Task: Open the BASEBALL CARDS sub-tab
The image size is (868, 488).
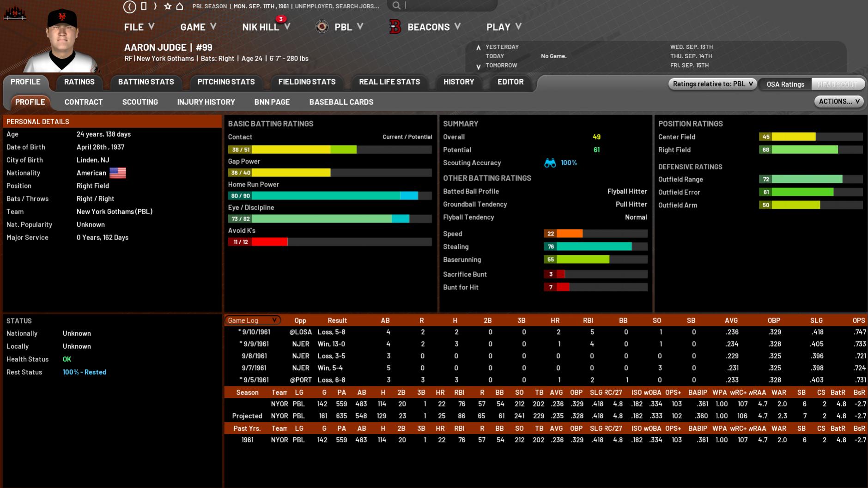Action: tap(341, 102)
